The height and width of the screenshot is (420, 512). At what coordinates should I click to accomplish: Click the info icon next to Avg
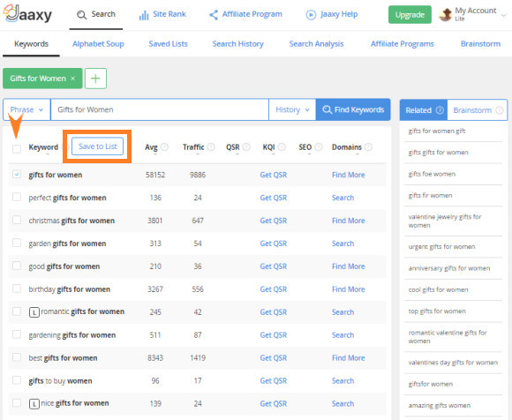(x=164, y=146)
